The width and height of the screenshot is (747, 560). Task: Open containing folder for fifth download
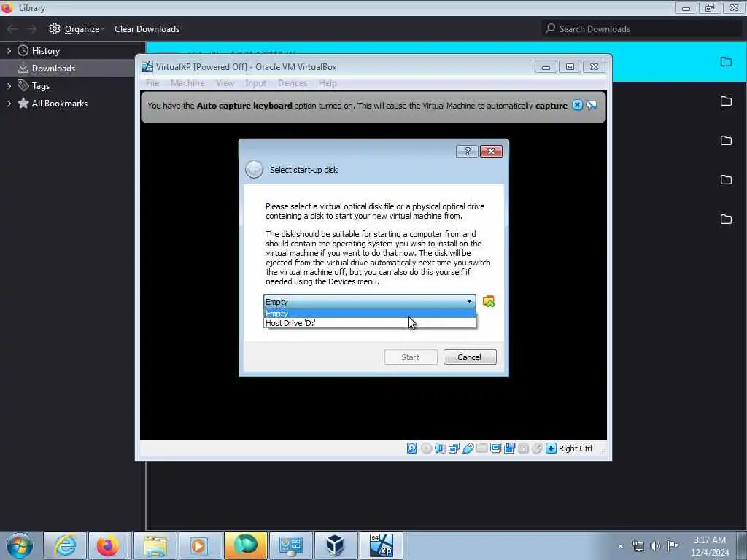[726, 219]
